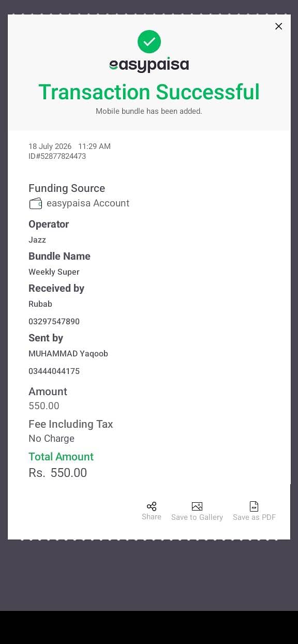
Task: Close the receipt with the X icon
Action: coord(278,26)
